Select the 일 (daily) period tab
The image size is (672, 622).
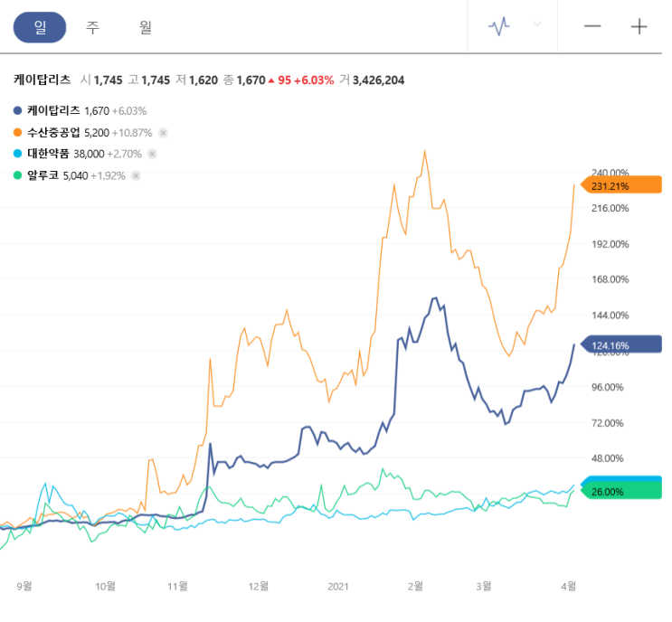pos(40,27)
